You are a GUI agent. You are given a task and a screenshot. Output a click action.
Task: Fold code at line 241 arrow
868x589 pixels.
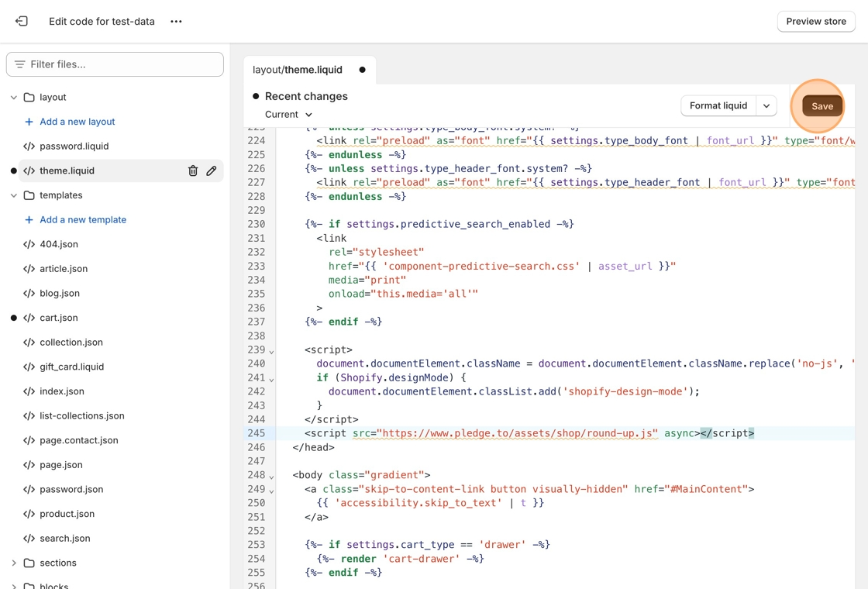point(271,379)
